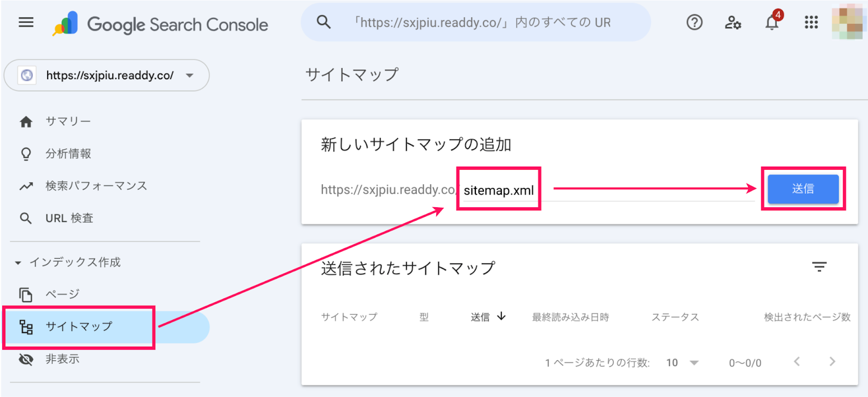Go to previous page of sitemaps

point(797,362)
